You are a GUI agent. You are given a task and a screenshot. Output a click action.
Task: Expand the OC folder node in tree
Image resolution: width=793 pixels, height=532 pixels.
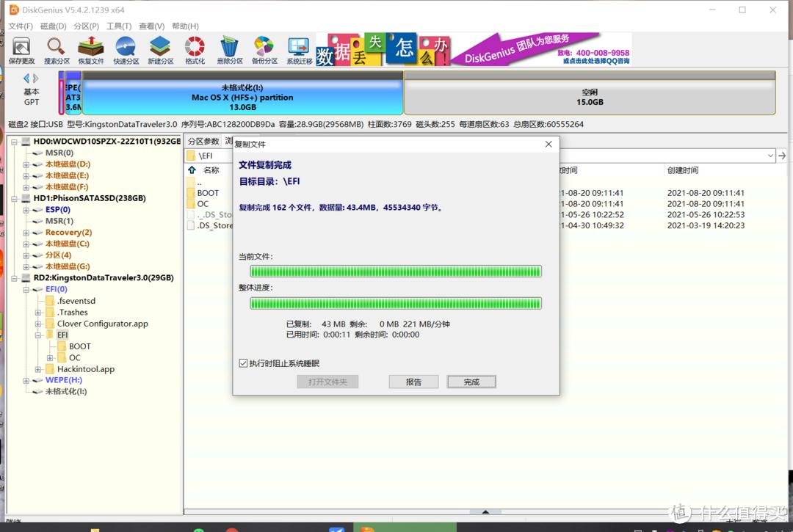click(50, 357)
